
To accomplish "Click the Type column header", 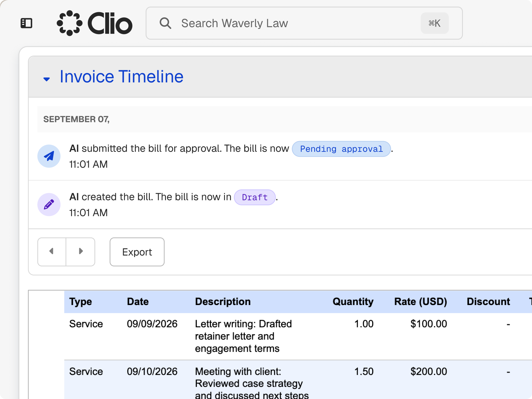I will click(81, 302).
